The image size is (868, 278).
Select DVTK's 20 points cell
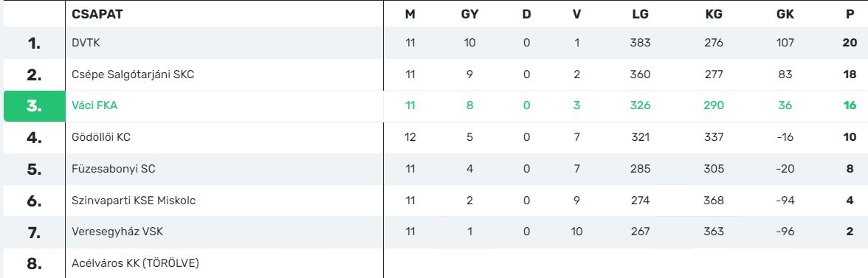[x=850, y=43]
